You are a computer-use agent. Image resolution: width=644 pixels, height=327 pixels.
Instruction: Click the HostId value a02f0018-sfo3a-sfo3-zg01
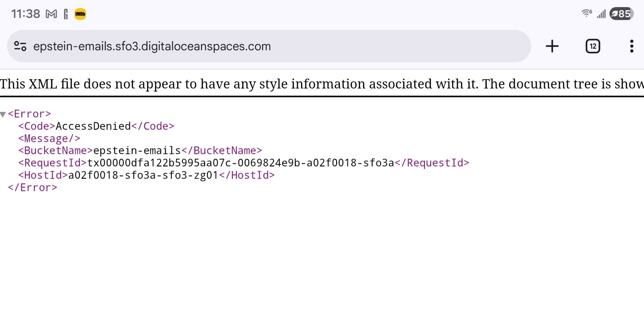[143, 175]
